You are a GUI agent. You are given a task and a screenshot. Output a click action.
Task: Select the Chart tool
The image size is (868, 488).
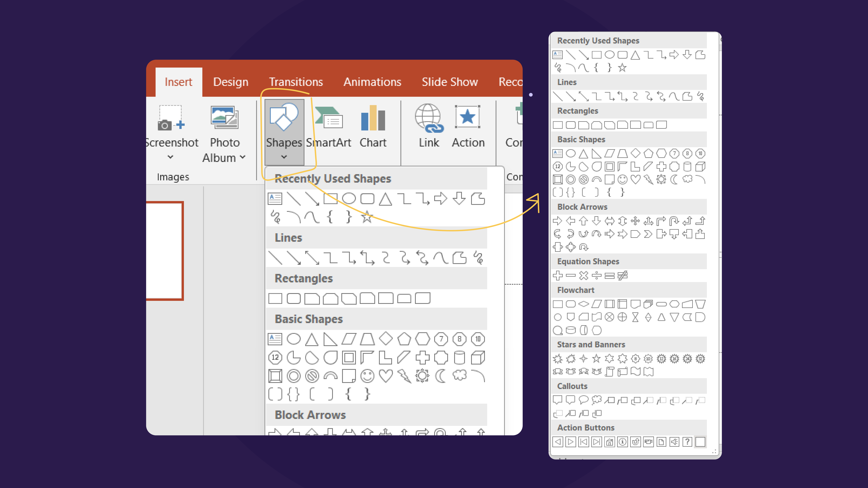[373, 125]
